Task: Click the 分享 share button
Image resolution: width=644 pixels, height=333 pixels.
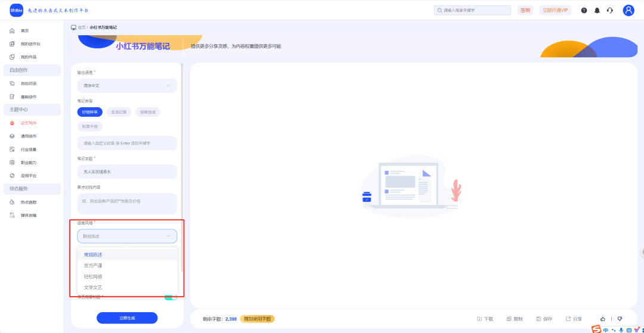Action: pos(574,319)
